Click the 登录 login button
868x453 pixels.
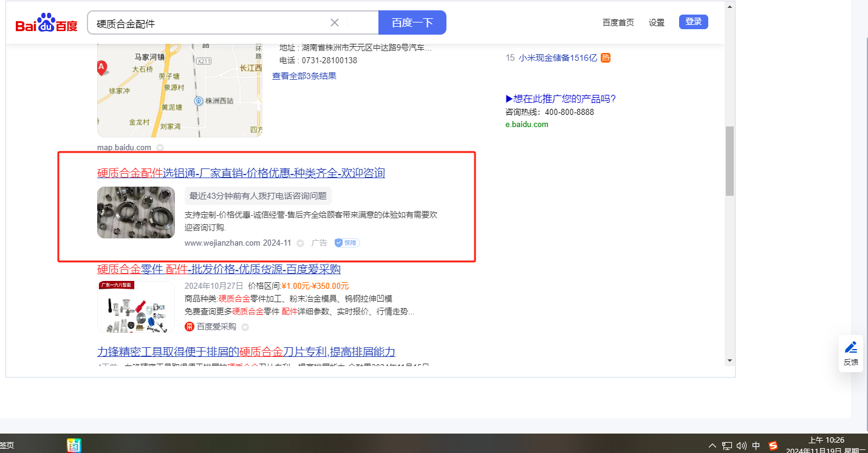click(693, 22)
